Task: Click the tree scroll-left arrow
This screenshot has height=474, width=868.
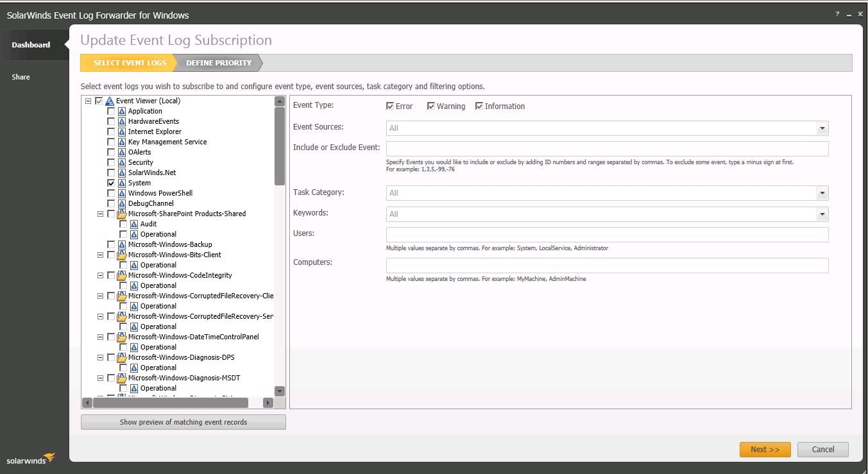Action: (x=87, y=403)
